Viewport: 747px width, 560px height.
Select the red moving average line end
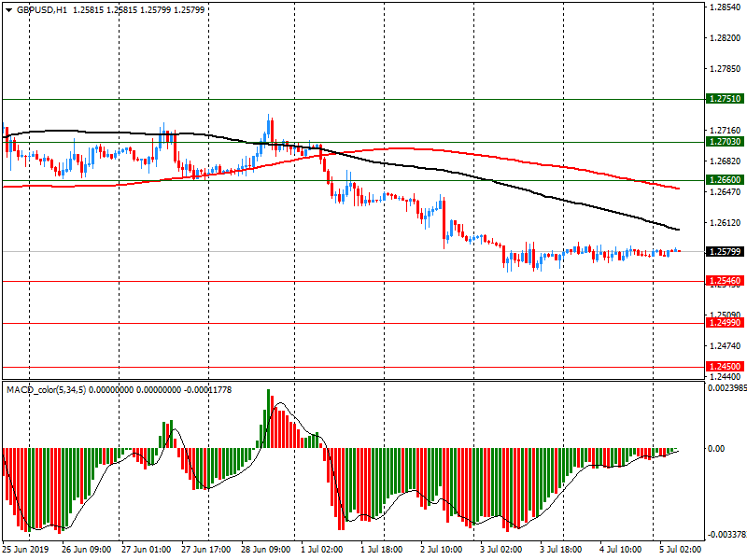point(679,189)
